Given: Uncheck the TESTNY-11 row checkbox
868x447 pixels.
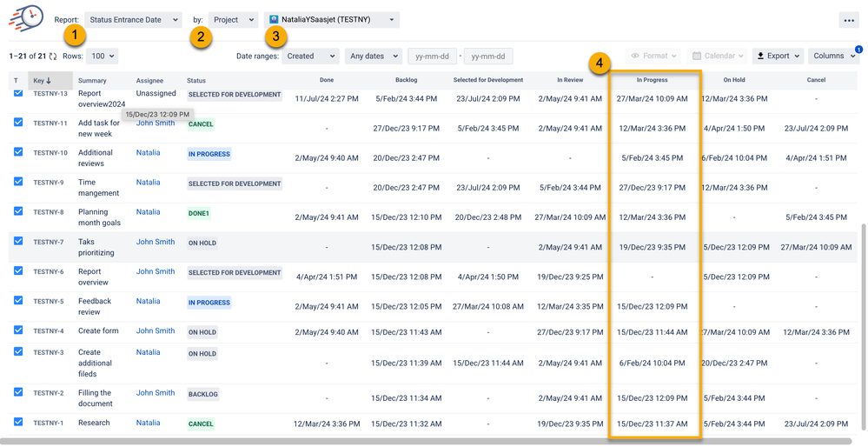Looking at the screenshot, I should tap(18, 122).
